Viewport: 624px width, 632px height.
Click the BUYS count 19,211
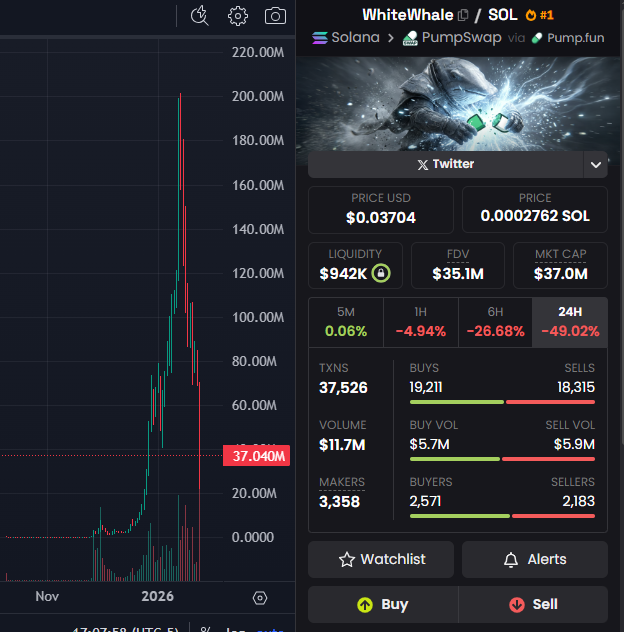(426, 387)
